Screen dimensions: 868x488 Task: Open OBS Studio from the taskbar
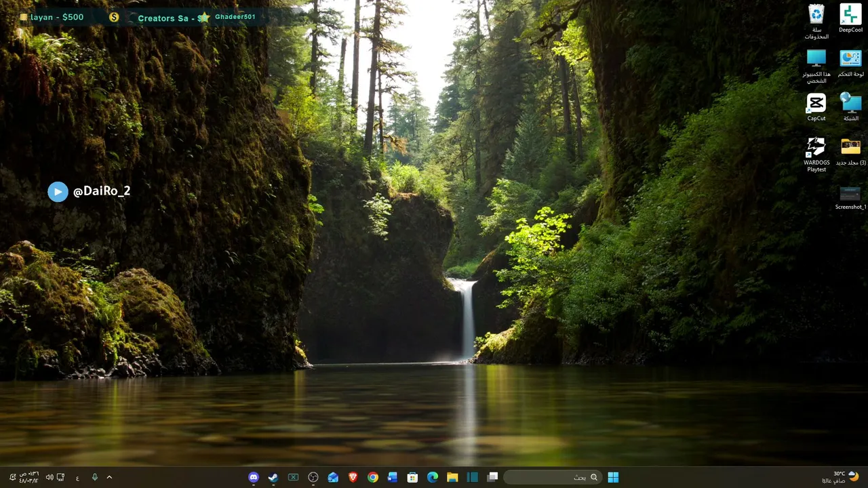(313, 477)
